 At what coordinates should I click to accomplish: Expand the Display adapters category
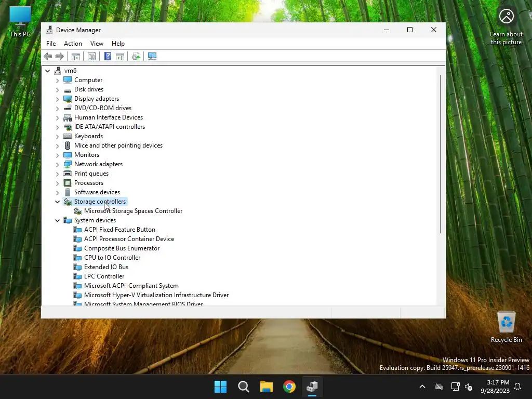57,99
